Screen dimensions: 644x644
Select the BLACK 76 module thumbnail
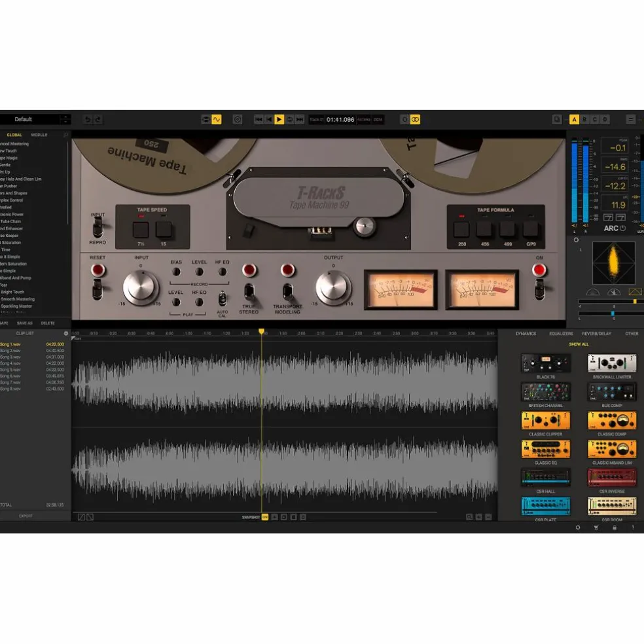pos(545,363)
